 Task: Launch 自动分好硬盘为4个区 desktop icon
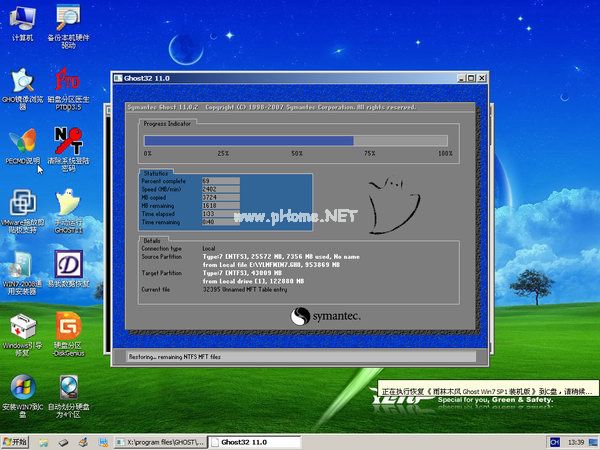tap(68, 388)
